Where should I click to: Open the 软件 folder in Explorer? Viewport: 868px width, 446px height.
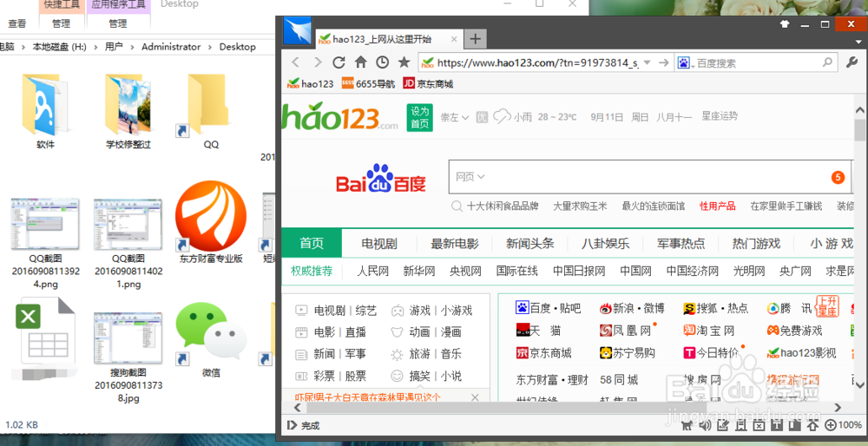pyautogui.click(x=45, y=111)
